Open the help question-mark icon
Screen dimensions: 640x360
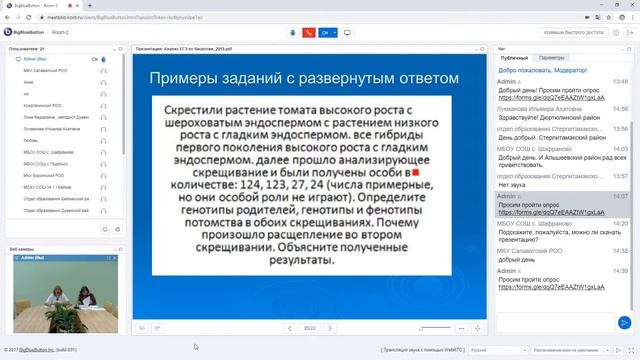tap(616, 33)
